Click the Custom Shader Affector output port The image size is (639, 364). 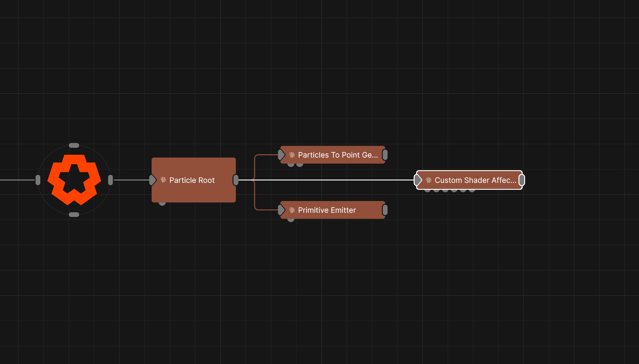pyautogui.click(x=522, y=180)
